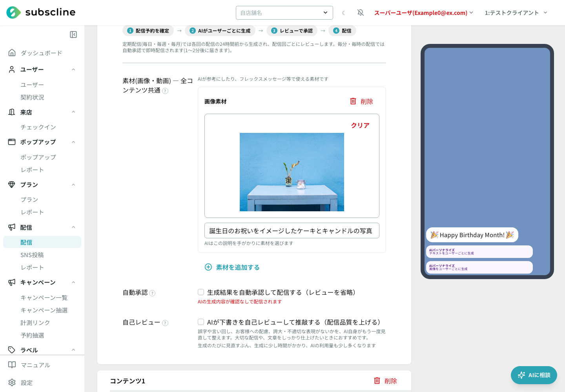The width and height of the screenshot is (565, 392).
Task: Open the AIに相談 chat button
Action: click(x=534, y=375)
